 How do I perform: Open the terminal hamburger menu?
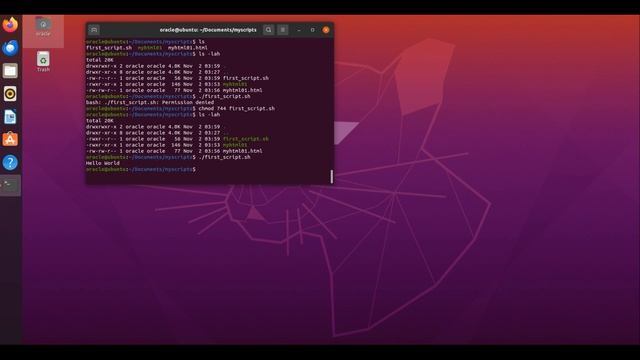[x=282, y=30]
